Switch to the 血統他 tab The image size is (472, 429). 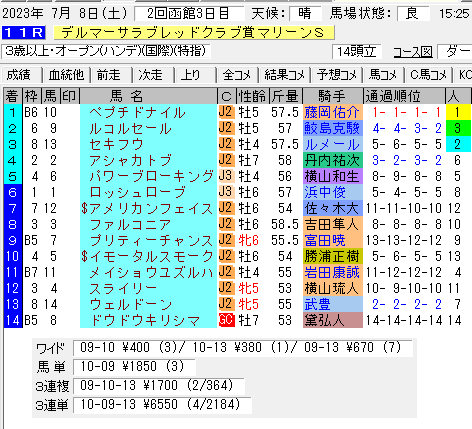(x=66, y=75)
